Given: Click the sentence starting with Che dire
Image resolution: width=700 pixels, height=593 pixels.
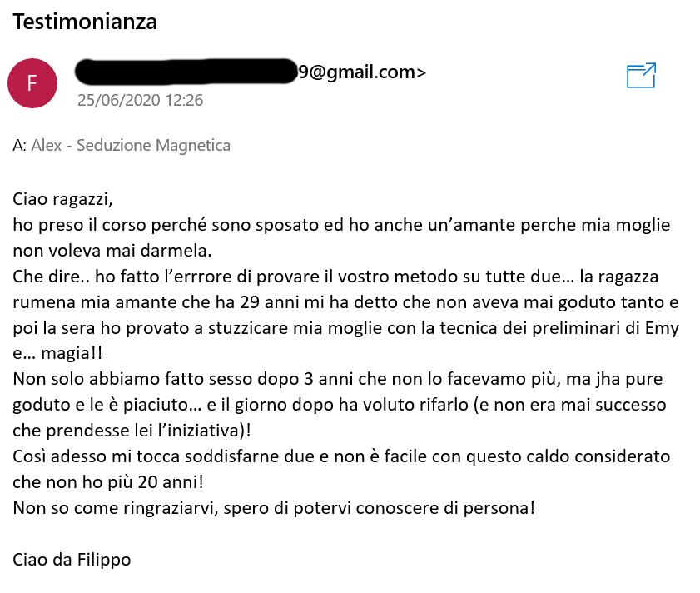Looking at the screenshot, I should tap(335, 277).
